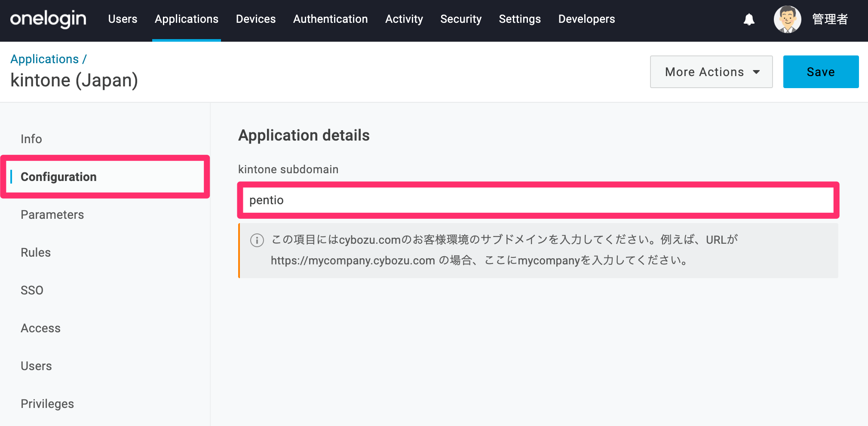Viewport: 868px width, 426px height.
Task: Open the Privileges tab
Action: pos(47,404)
